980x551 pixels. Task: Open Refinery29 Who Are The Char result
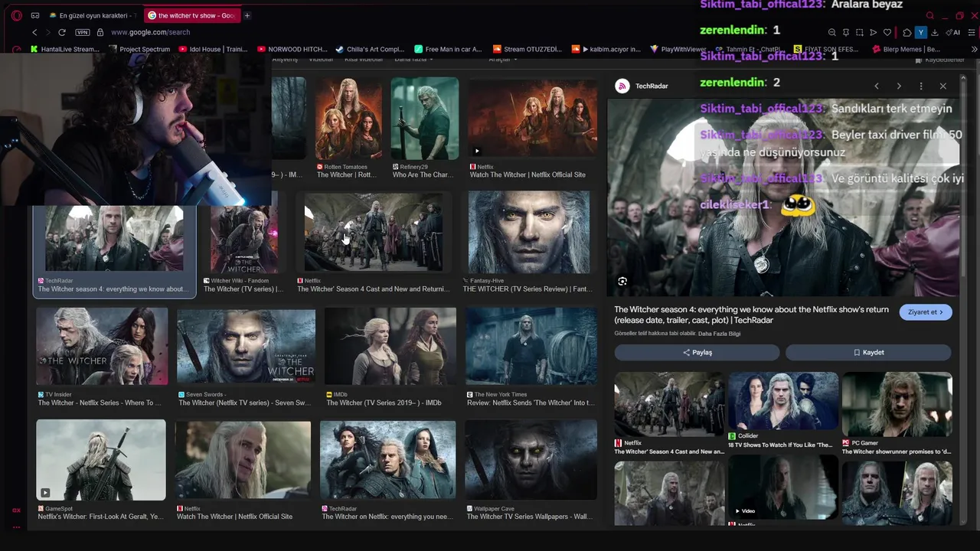tap(425, 119)
